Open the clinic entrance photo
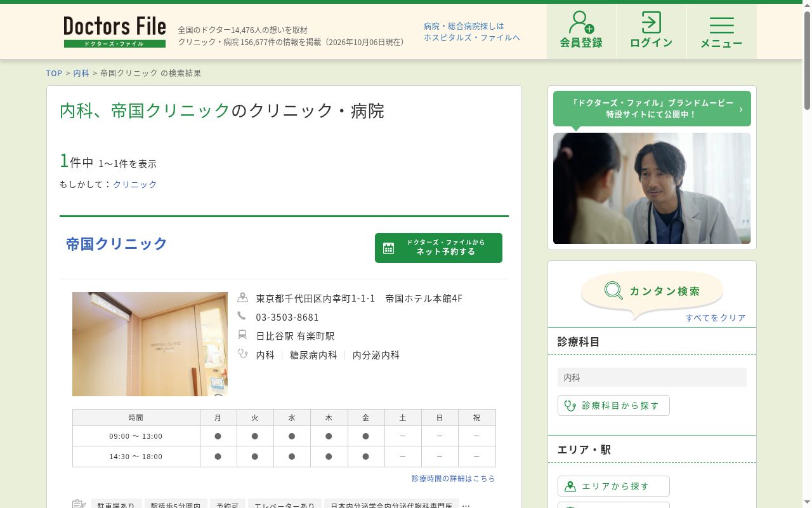Screen dimensions: 812x508 pos(150,344)
